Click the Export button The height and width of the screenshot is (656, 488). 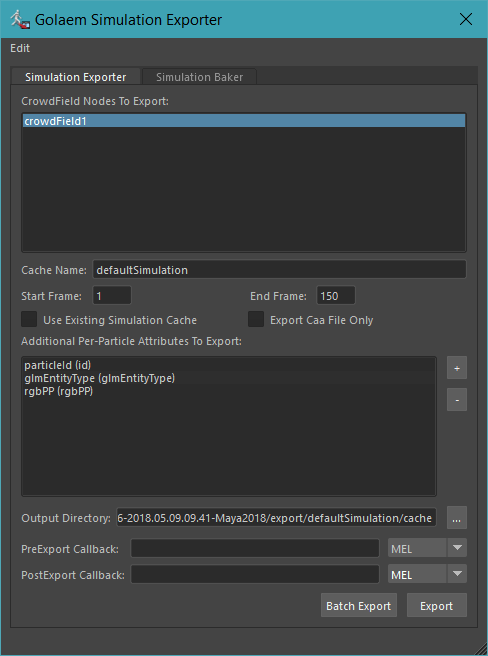(437, 605)
